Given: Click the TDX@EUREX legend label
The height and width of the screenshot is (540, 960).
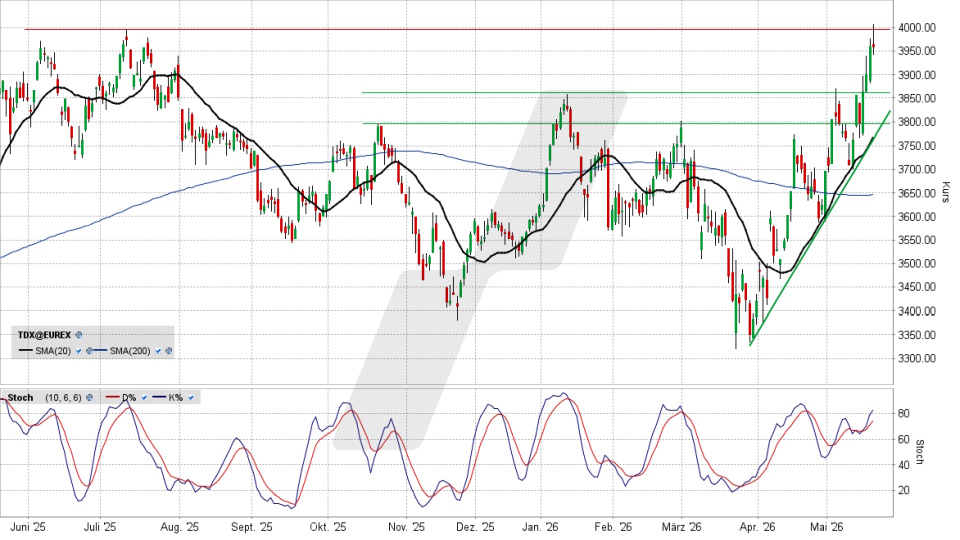Looking at the screenshot, I should pos(44,335).
